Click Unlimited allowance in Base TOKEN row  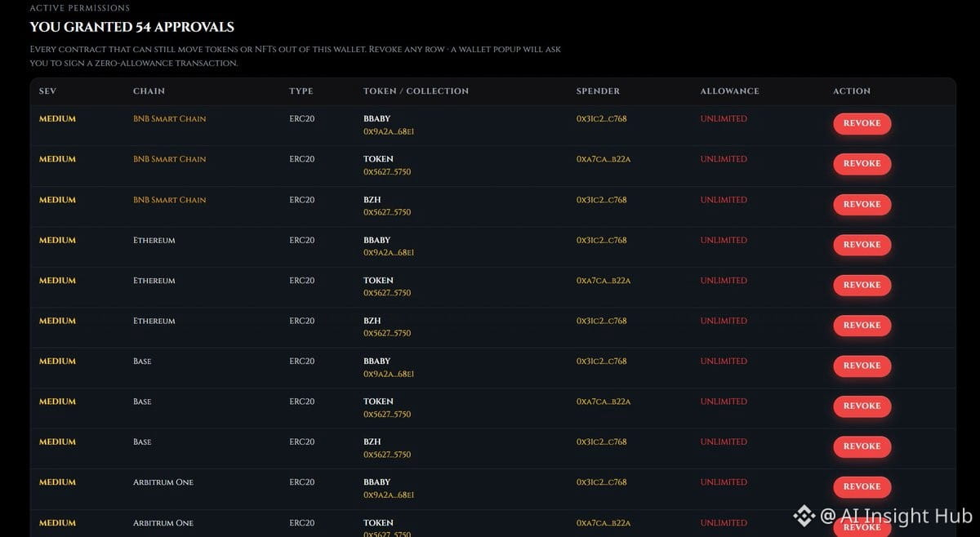pyautogui.click(x=724, y=402)
